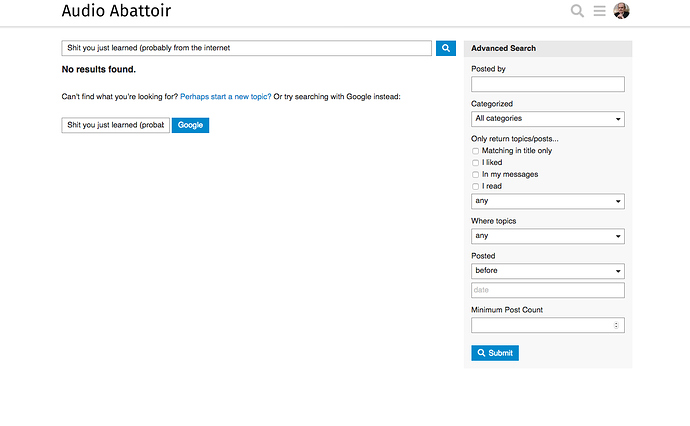Open the user profile avatar
The height and width of the screenshot is (426, 690).
(x=621, y=11)
